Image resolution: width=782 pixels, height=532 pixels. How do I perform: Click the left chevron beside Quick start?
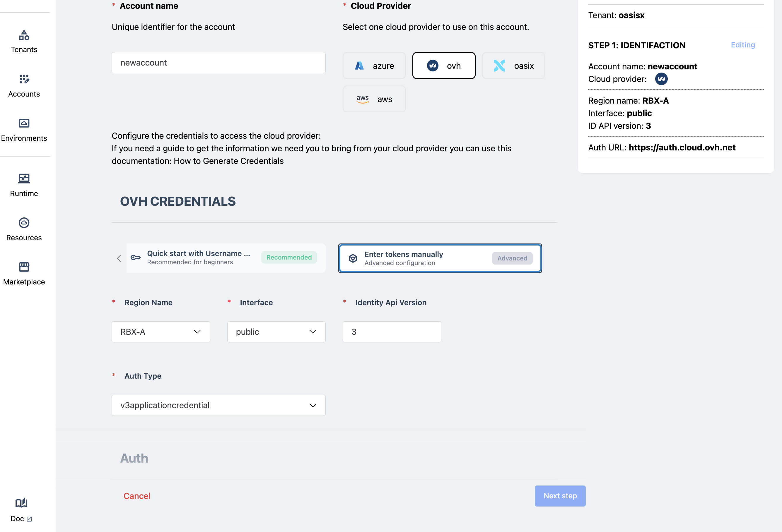(119, 258)
